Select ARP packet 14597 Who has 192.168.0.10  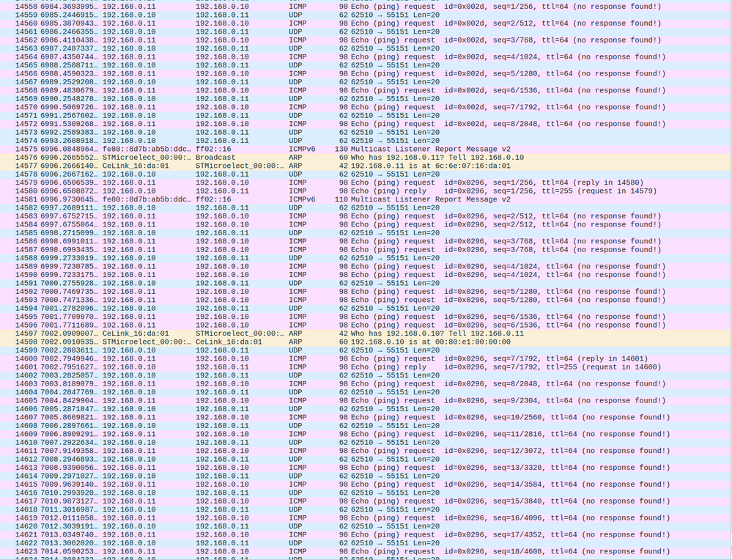pyautogui.click(x=366, y=334)
